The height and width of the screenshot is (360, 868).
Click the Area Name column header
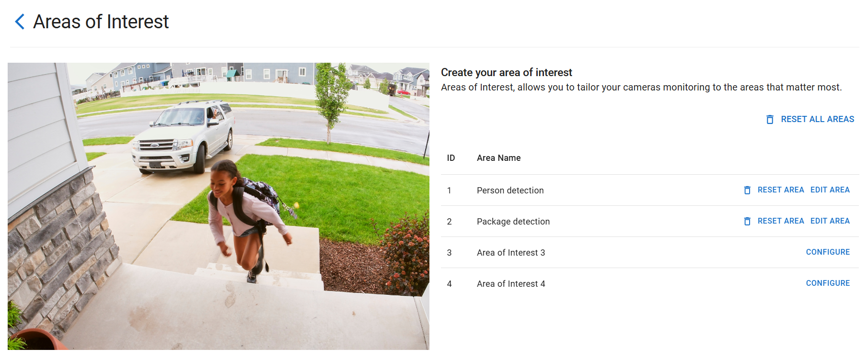point(498,158)
